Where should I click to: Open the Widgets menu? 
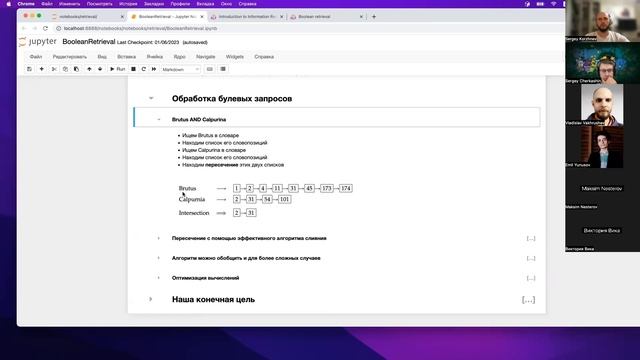pos(235,57)
